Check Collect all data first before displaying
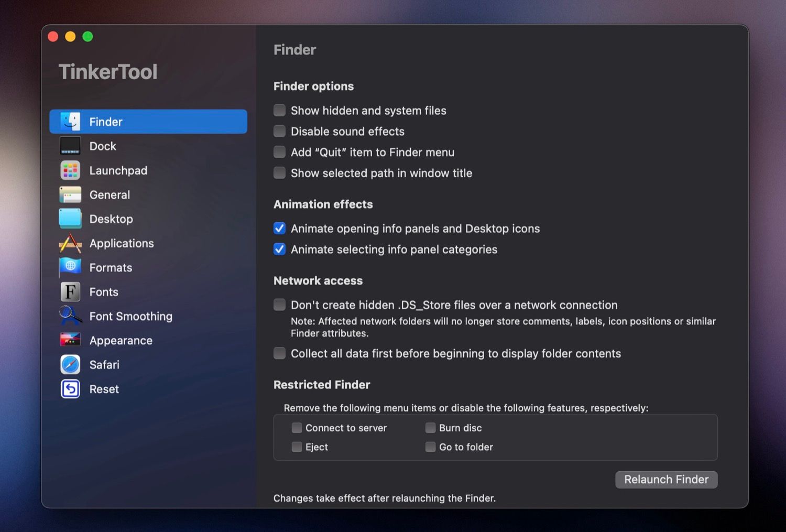Viewport: 786px width, 532px height. tap(280, 353)
